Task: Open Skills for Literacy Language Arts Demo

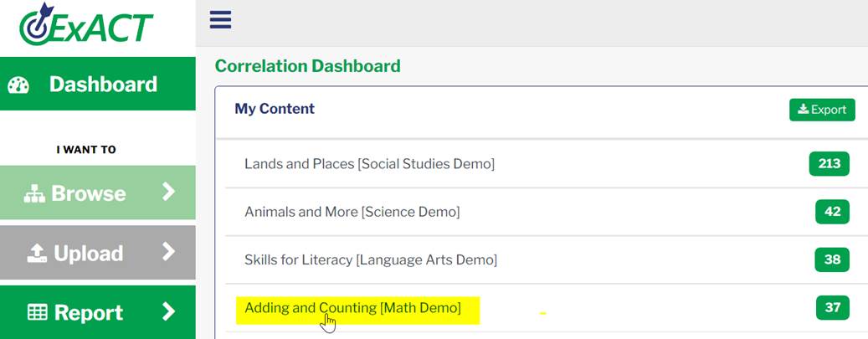Action: (371, 259)
